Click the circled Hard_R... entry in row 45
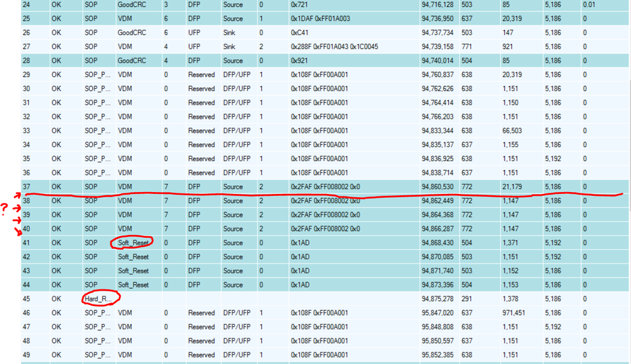Screen dimensions: 631x364 98,299
